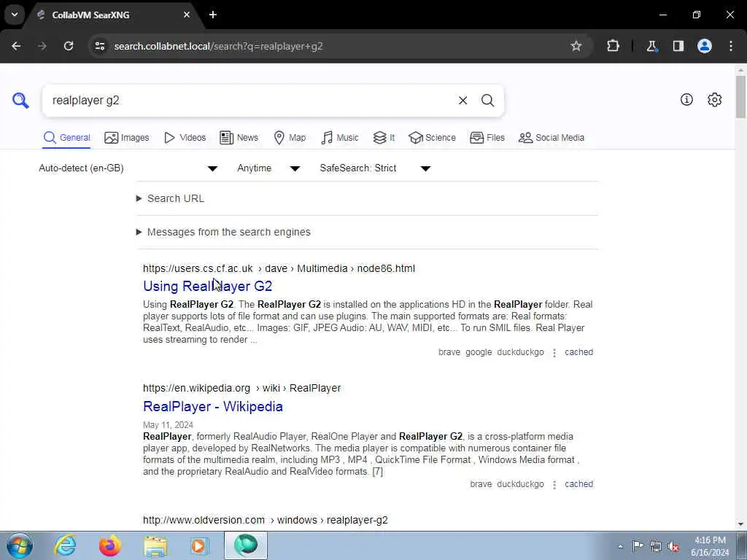This screenshot has height=560, width=747.
Task: Open the Chrome profile avatar
Action: click(x=705, y=46)
